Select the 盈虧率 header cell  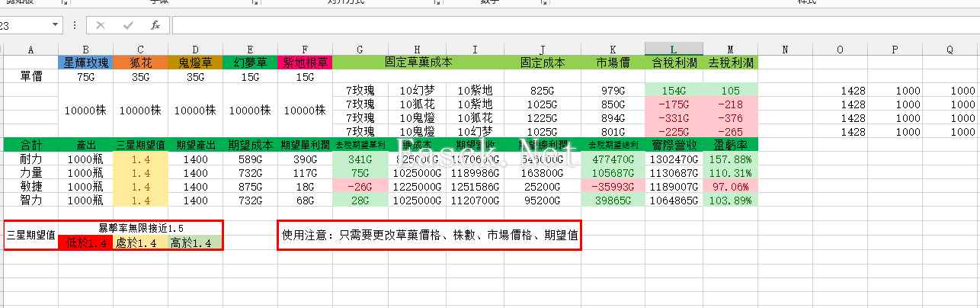(731, 145)
